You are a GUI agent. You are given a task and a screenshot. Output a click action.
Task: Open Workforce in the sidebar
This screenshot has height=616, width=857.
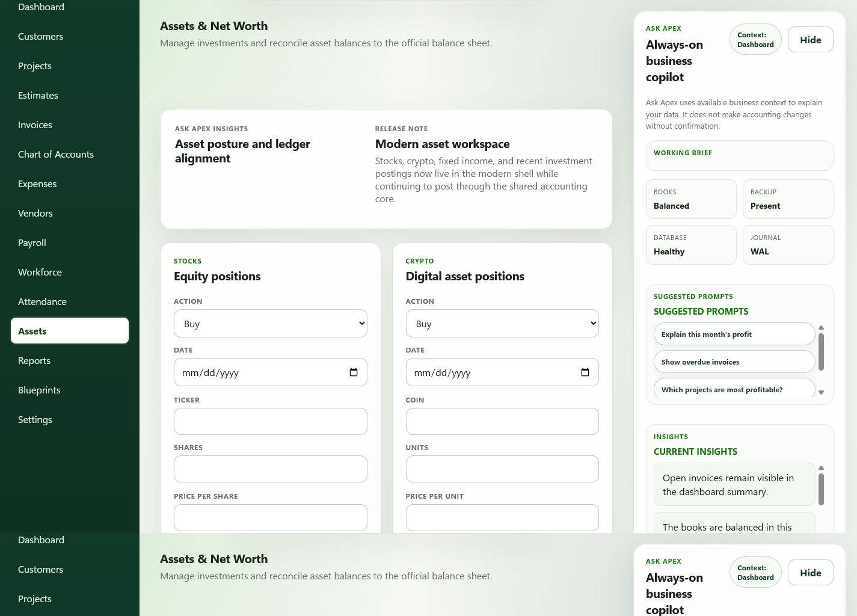70,272
